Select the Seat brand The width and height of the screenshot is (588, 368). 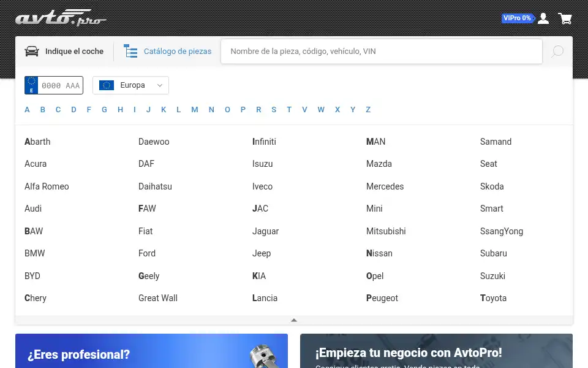(489, 164)
